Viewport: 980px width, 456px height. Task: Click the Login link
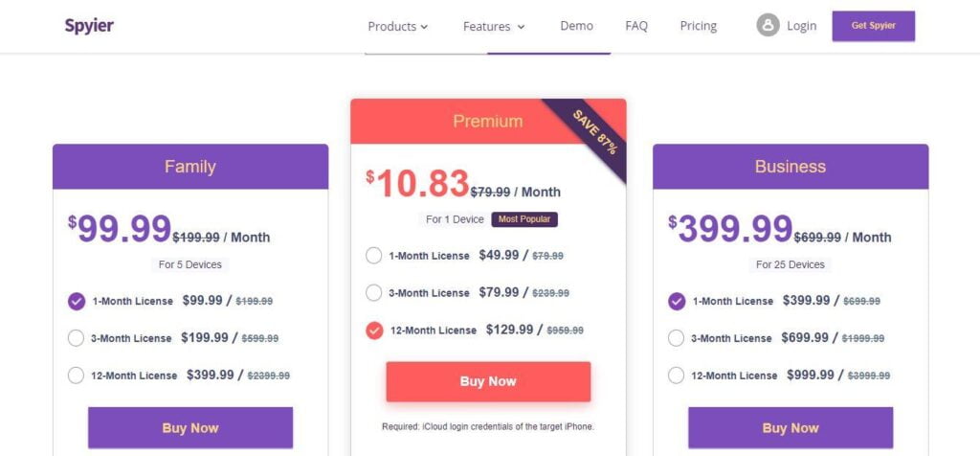801,26
